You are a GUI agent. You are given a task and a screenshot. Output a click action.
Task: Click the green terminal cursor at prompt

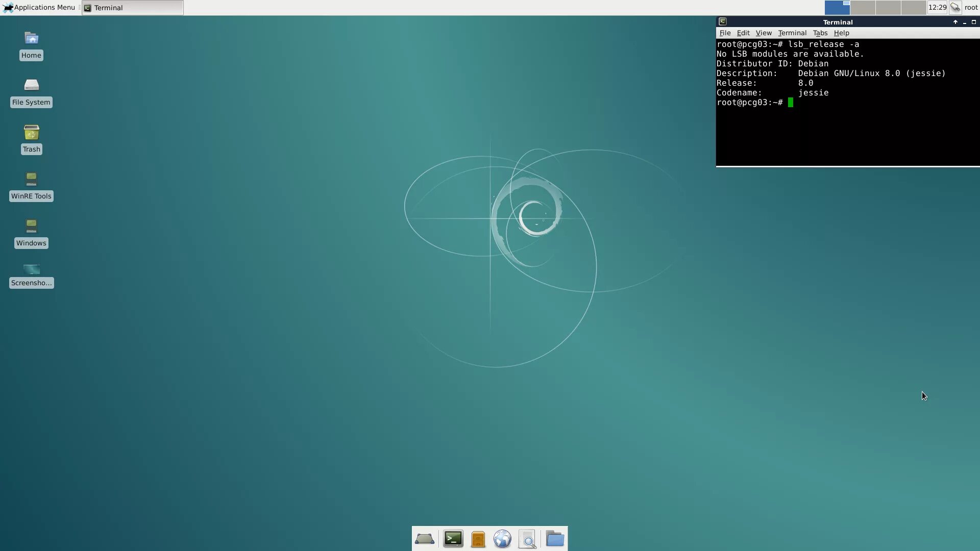click(791, 103)
